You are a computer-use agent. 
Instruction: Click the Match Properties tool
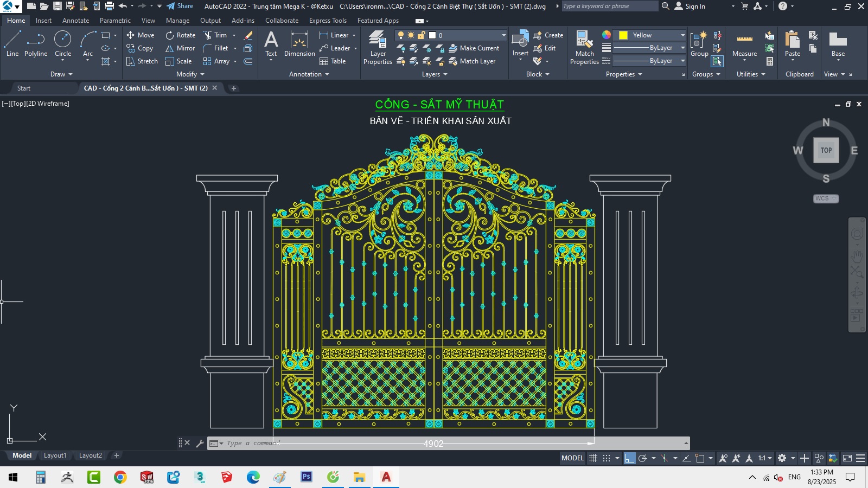[x=584, y=47]
